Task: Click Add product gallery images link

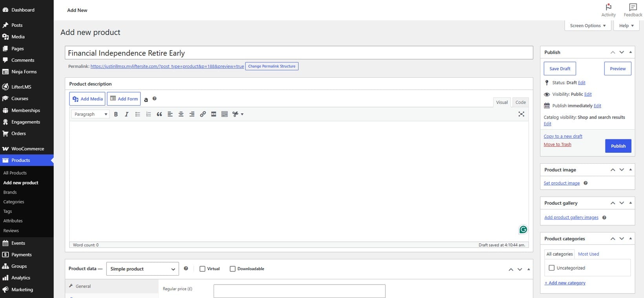Action: pos(571,218)
